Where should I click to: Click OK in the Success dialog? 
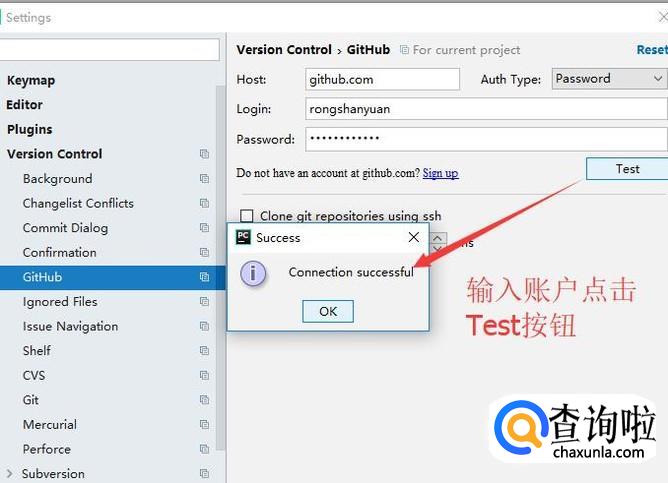coord(328,311)
